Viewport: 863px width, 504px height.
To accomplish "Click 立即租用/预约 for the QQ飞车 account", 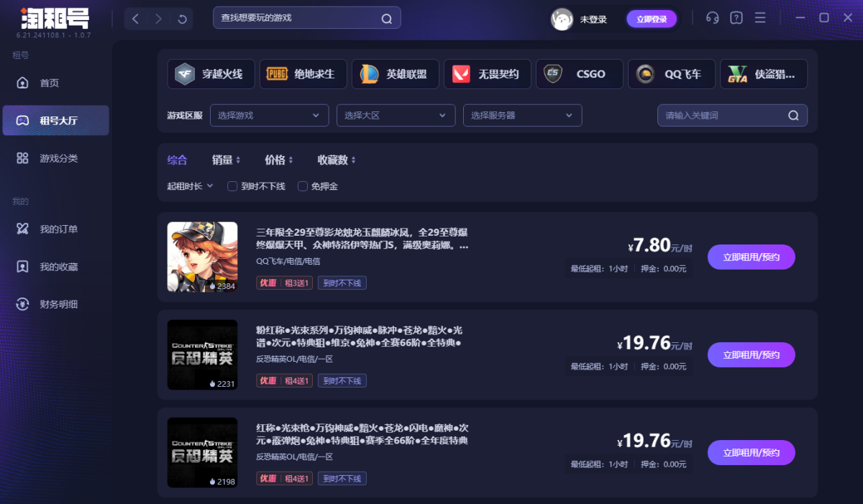I will coord(751,257).
